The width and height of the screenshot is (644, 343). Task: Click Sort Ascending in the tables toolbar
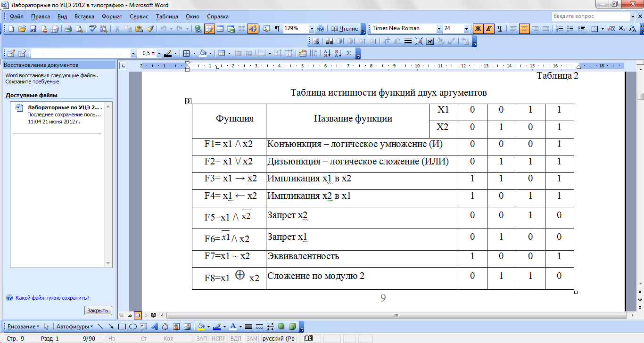327,53
